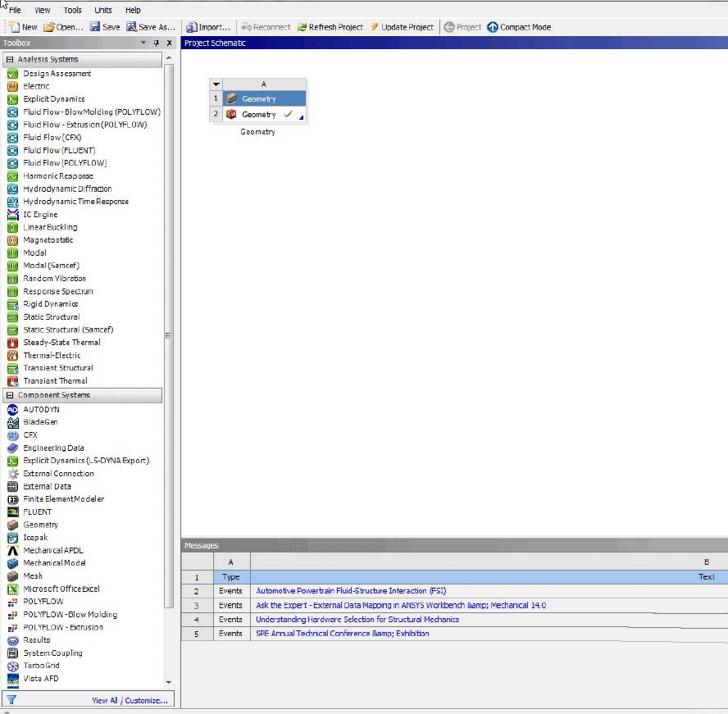
Task: Open the View menu
Action: [43, 10]
